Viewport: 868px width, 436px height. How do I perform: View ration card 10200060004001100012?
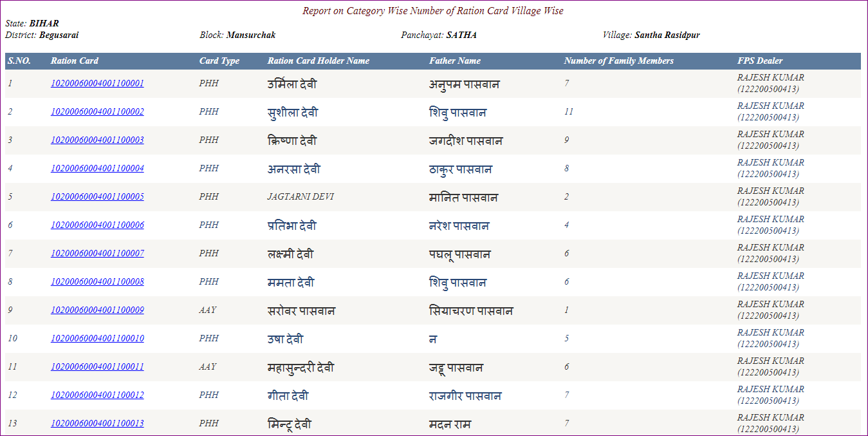point(97,395)
